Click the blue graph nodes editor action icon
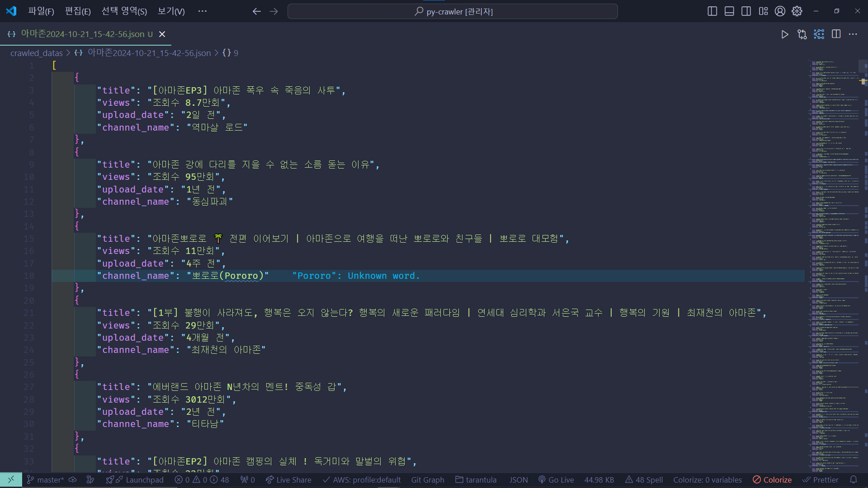 (x=819, y=34)
